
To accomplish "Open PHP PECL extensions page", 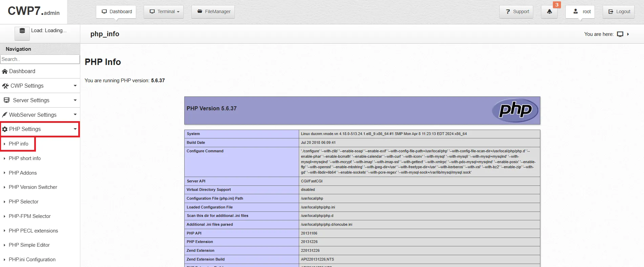I will pyautogui.click(x=33, y=231).
